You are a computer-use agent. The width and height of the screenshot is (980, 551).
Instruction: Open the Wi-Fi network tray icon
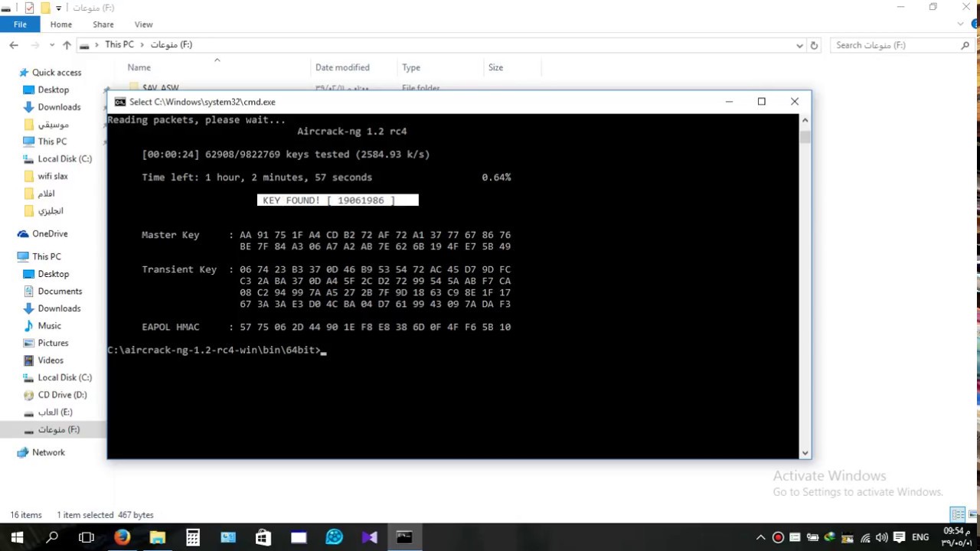[x=865, y=537]
